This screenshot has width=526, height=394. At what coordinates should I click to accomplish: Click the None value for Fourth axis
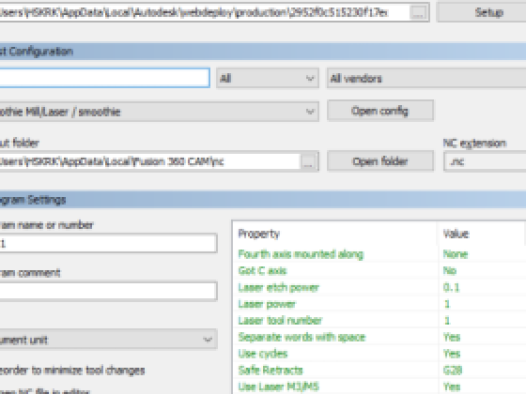coord(455,254)
